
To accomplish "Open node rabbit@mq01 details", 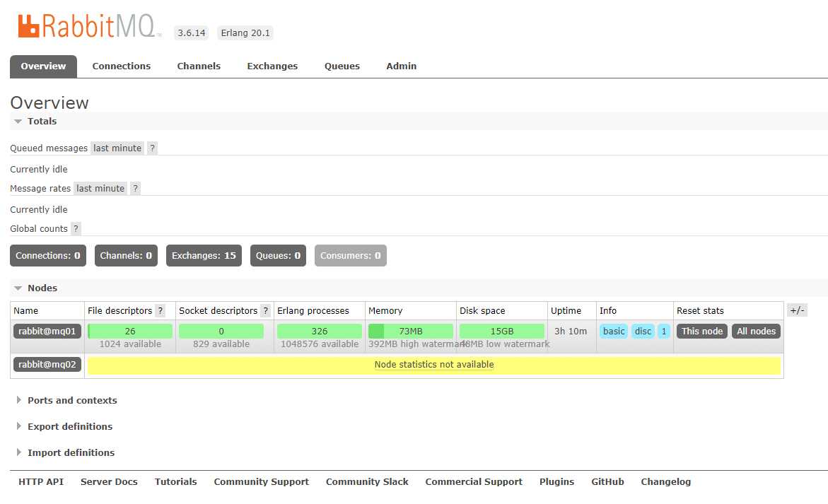I will click(x=47, y=332).
